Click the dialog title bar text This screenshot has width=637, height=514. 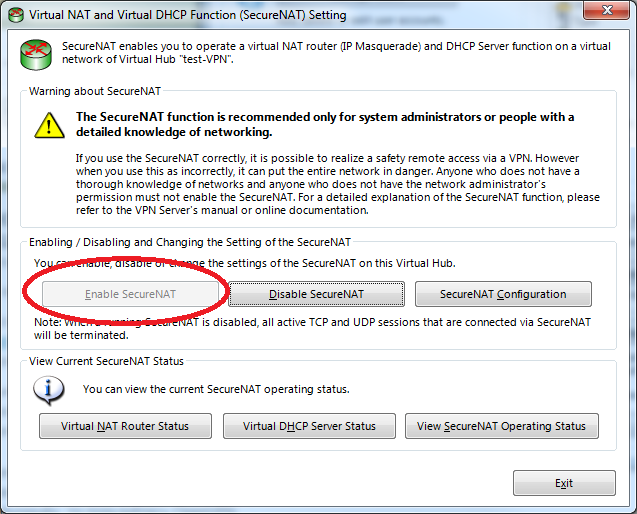pos(188,15)
